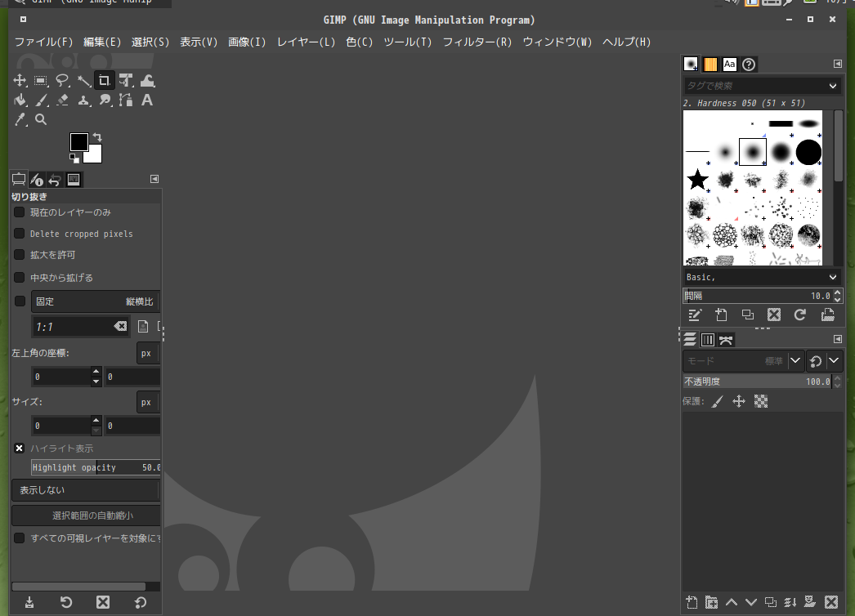The image size is (855, 616).
Task: Delete layer icon in layers panel
Action: coord(831,602)
